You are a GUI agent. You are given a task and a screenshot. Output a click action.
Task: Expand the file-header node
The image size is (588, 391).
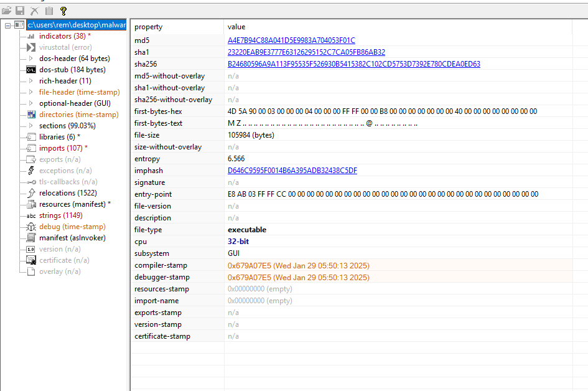click(31, 92)
